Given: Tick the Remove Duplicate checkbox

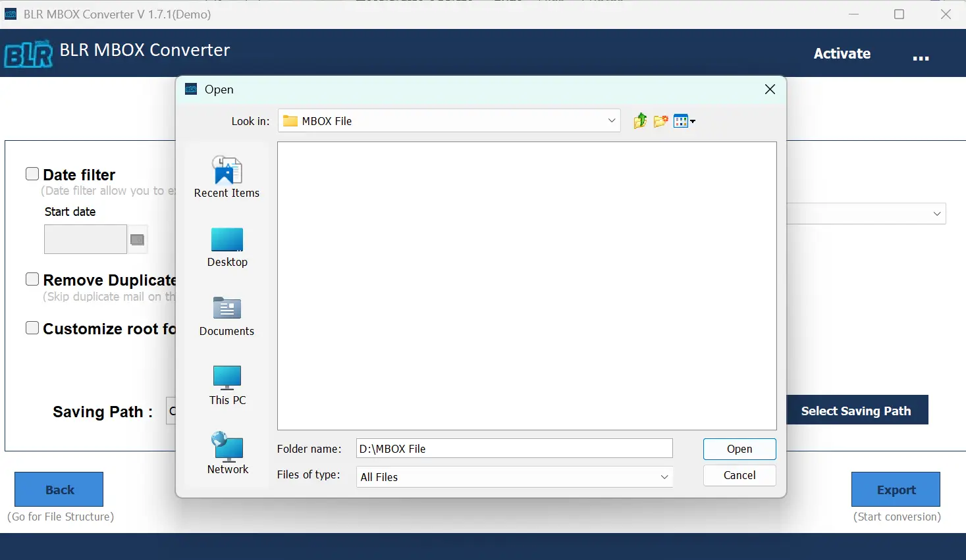Looking at the screenshot, I should pyautogui.click(x=32, y=279).
